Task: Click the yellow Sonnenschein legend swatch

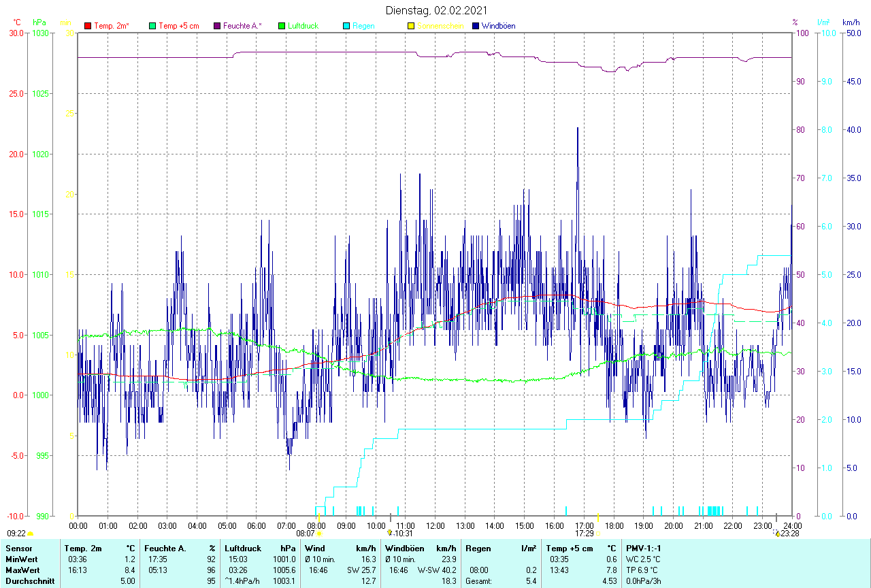Action: coord(411,26)
